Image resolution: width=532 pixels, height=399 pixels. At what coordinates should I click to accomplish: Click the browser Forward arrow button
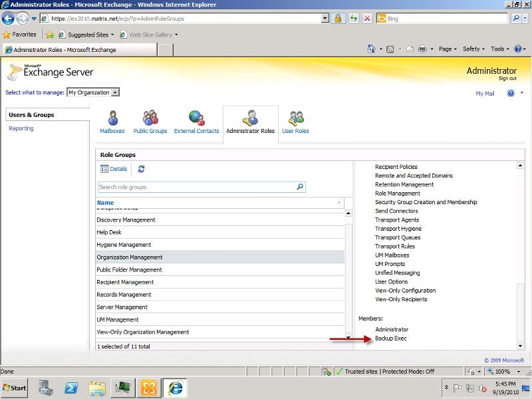click(23, 19)
